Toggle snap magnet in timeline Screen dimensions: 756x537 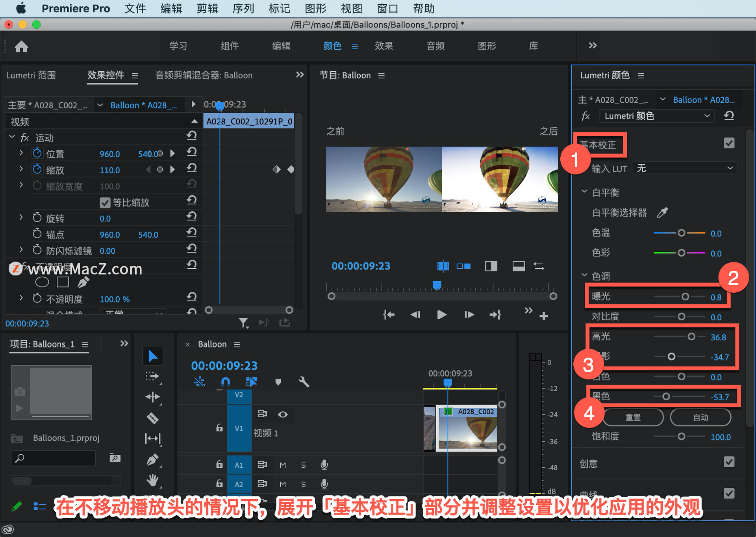(225, 381)
